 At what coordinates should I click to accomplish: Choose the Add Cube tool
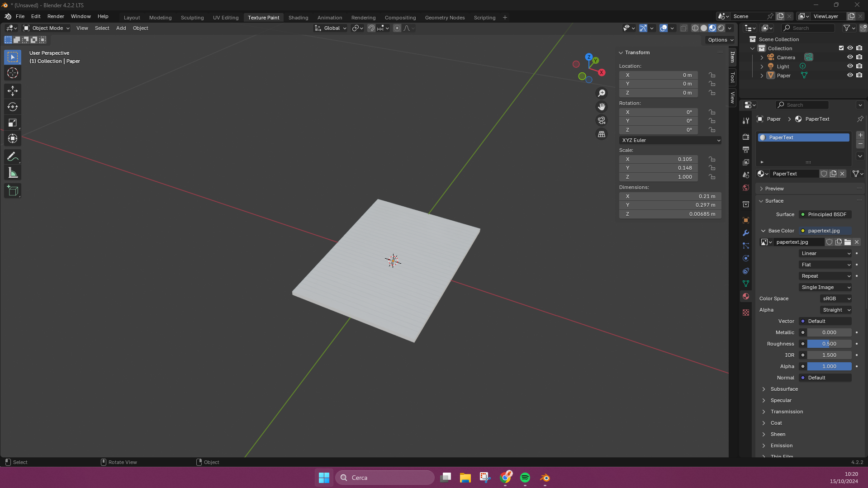(13, 191)
